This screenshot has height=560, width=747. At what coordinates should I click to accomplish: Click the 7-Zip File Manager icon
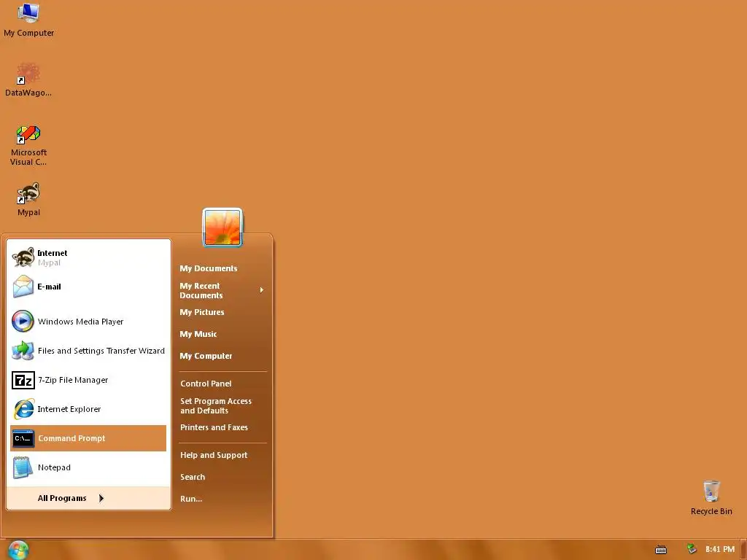(23, 380)
